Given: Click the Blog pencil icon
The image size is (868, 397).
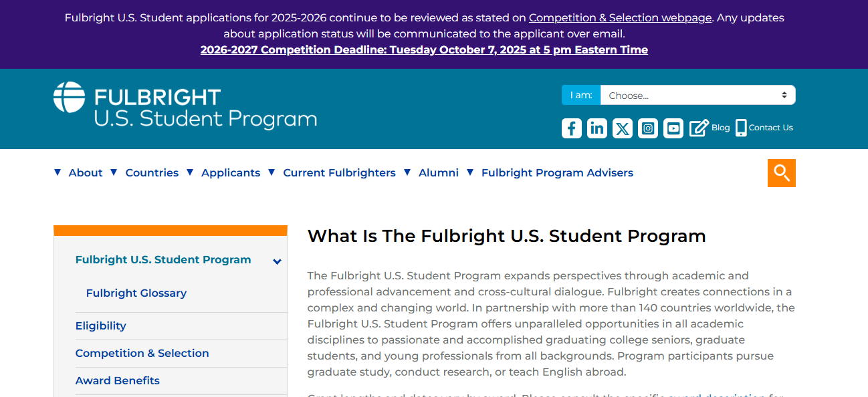Looking at the screenshot, I should coord(699,128).
